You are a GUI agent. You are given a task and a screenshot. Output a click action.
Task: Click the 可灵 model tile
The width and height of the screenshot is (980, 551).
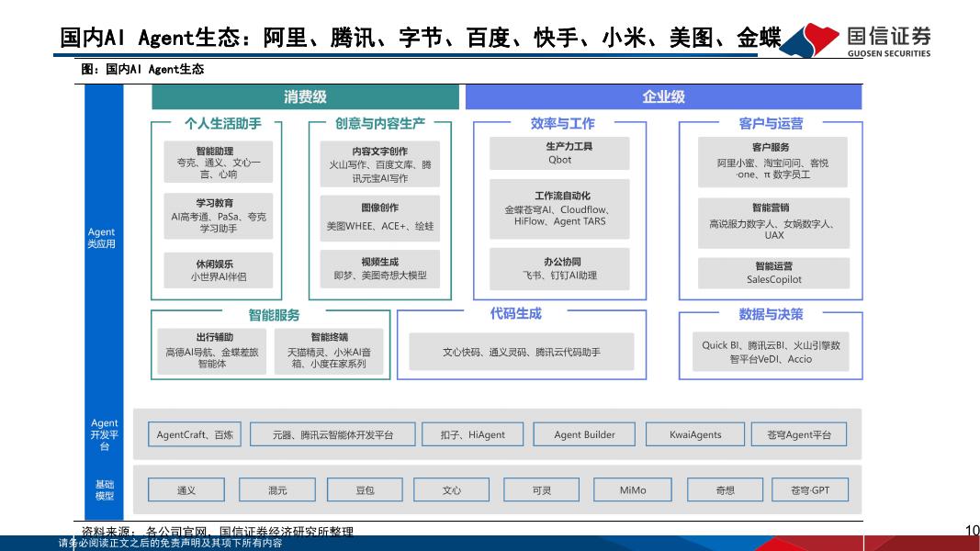(x=543, y=489)
